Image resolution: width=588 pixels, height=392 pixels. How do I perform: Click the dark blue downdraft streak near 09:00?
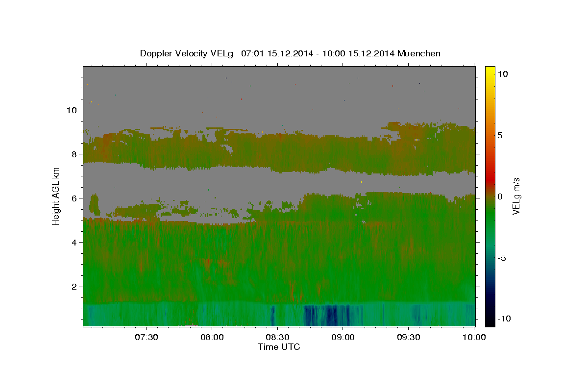tap(332, 315)
